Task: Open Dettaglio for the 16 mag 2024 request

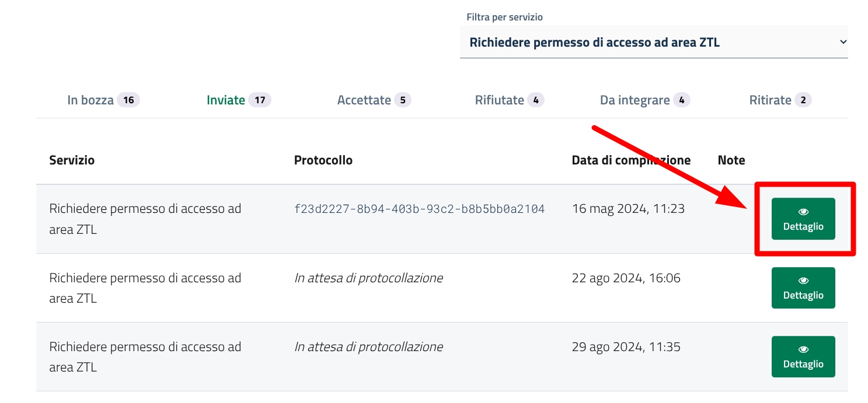Action: pyautogui.click(x=803, y=219)
